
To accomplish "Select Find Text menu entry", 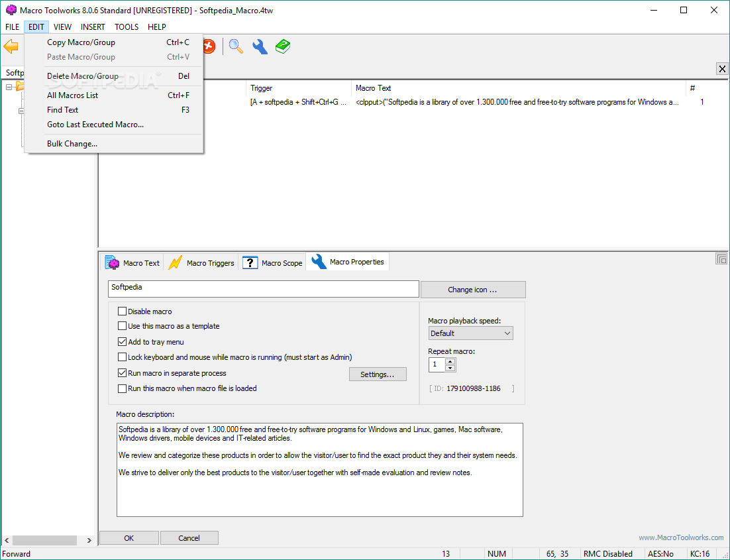I will coord(114,110).
